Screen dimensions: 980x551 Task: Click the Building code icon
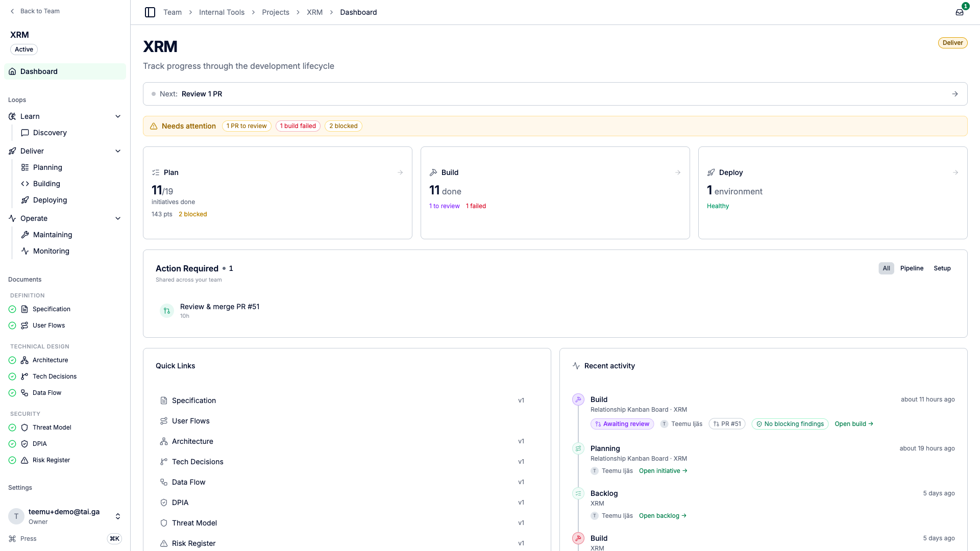pos(25,184)
